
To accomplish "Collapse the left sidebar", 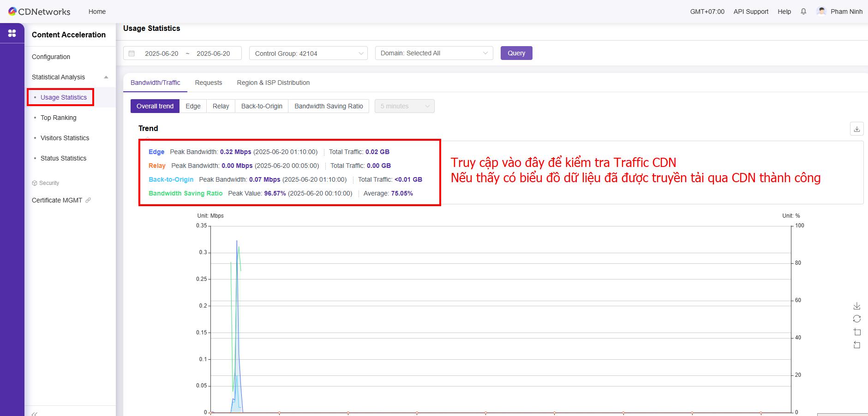I will (x=34, y=413).
